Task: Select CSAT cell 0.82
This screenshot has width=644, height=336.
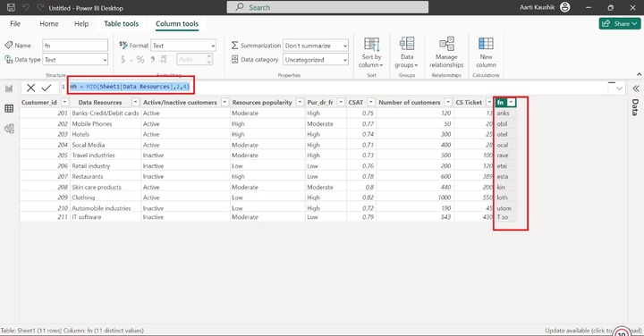Action: [x=361, y=197]
